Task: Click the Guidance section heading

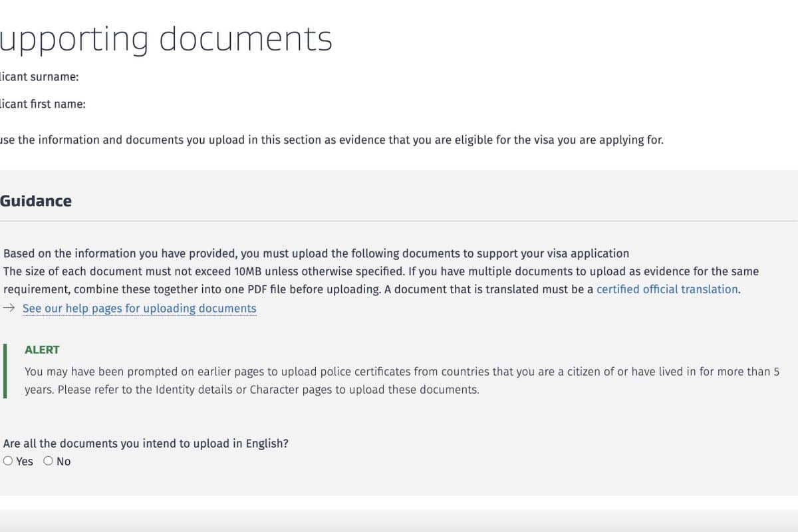Action: tap(36, 201)
